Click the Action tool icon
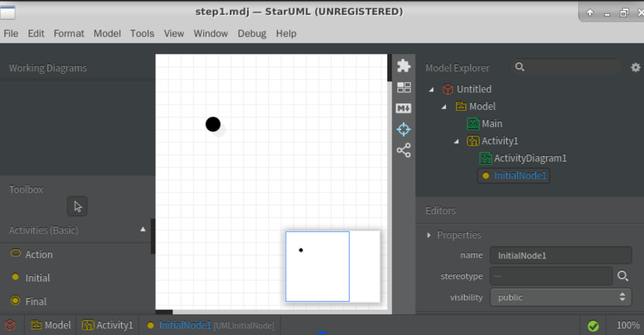 click(x=16, y=253)
